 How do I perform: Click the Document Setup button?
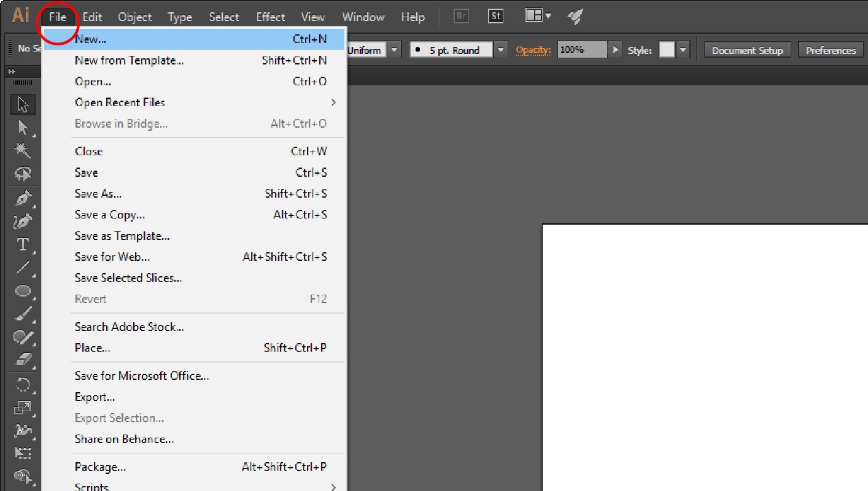[746, 50]
